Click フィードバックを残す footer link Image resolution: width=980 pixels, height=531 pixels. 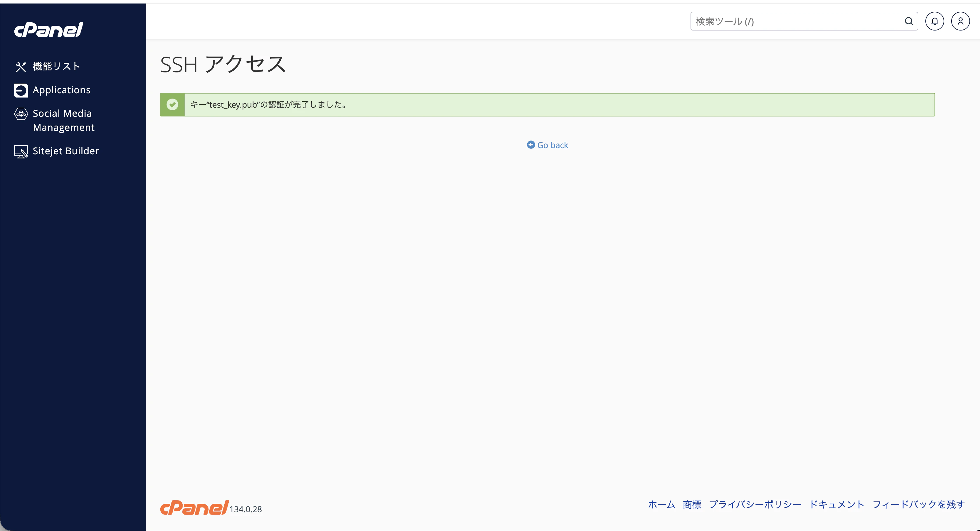(918, 504)
